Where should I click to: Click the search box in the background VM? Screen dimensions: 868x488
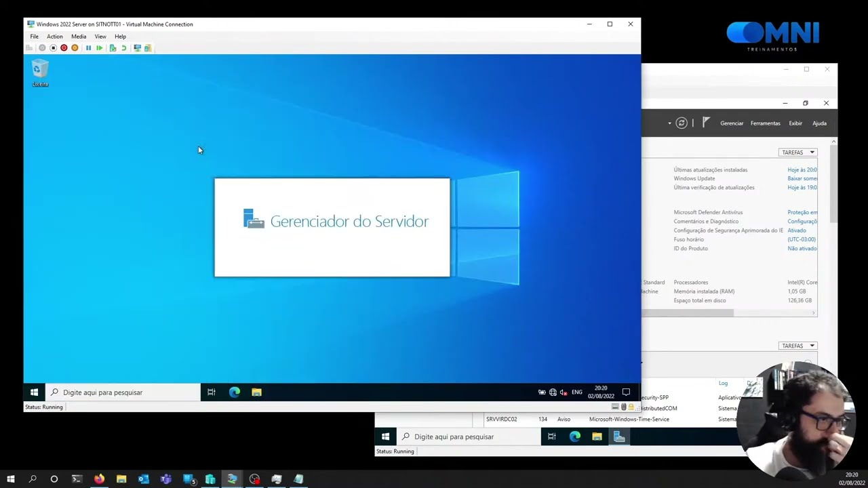click(x=468, y=437)
